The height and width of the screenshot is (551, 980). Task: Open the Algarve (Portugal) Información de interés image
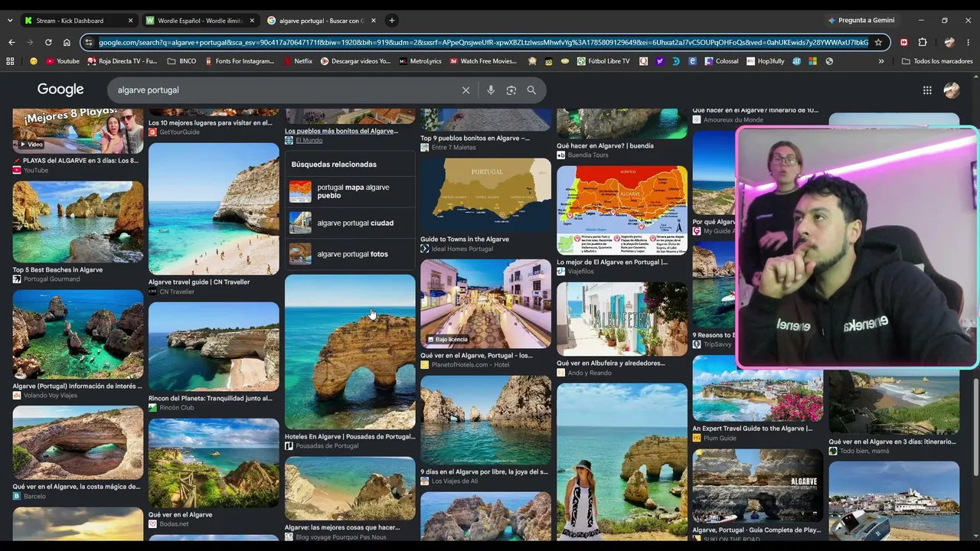pos(77,334)
